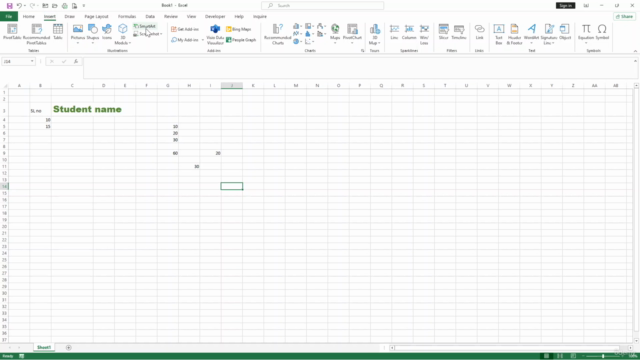640x360 pixels.
Task: Switch to the Formulas tab
Action: tap(127, 17)
